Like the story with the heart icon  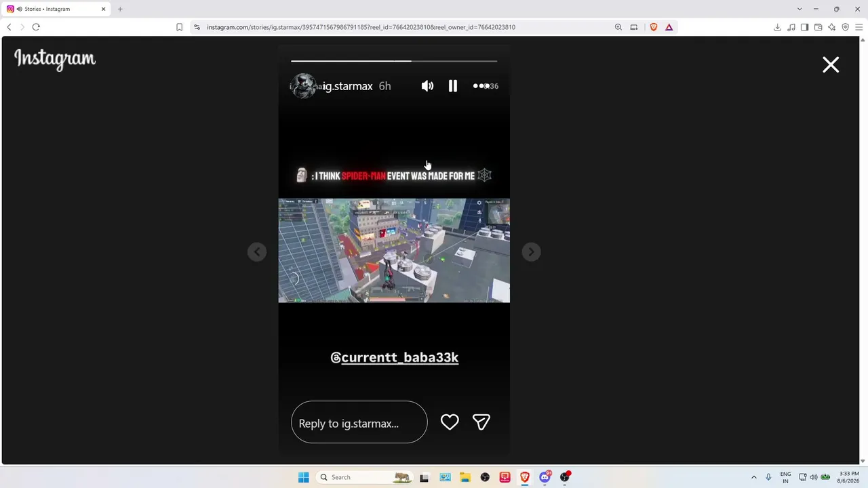(450, 422)
